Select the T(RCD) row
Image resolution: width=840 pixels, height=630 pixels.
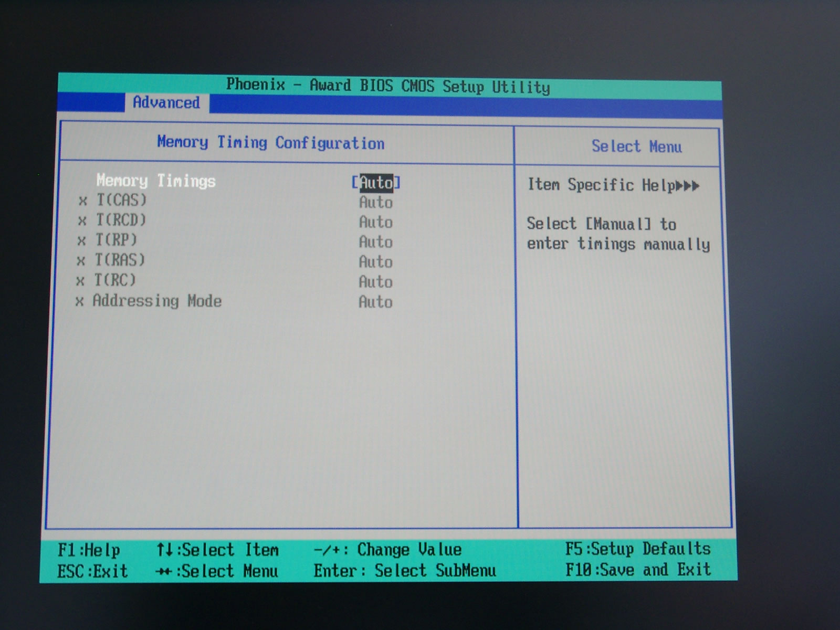[x=235, y=221]
